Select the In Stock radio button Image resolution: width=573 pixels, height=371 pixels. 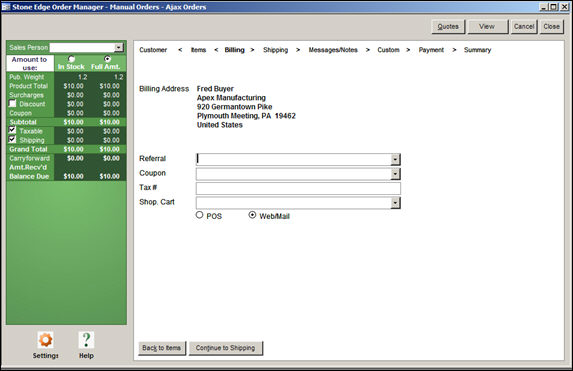click(x=71, y=58)
